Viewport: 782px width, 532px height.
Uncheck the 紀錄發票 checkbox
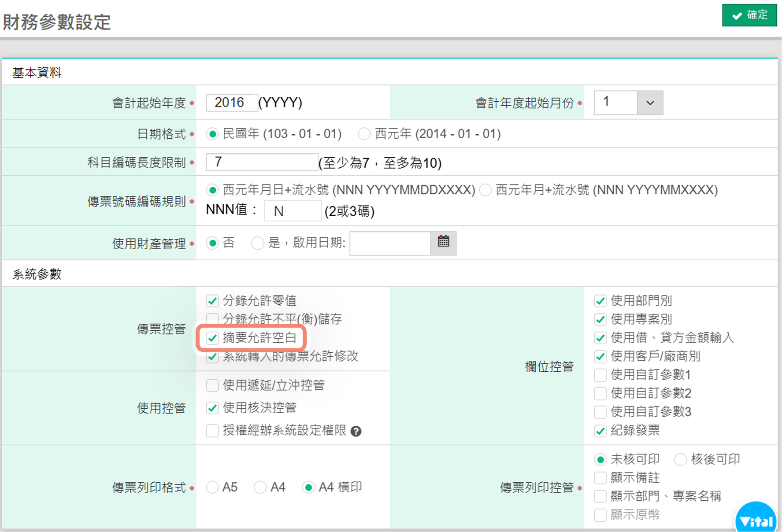(600, 430)
